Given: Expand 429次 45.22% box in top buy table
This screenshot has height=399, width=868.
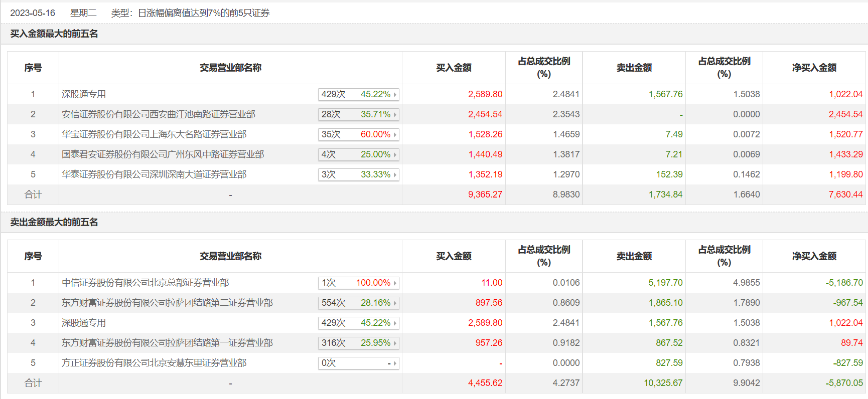Looking at the screenshot, I should pos(358,94).
